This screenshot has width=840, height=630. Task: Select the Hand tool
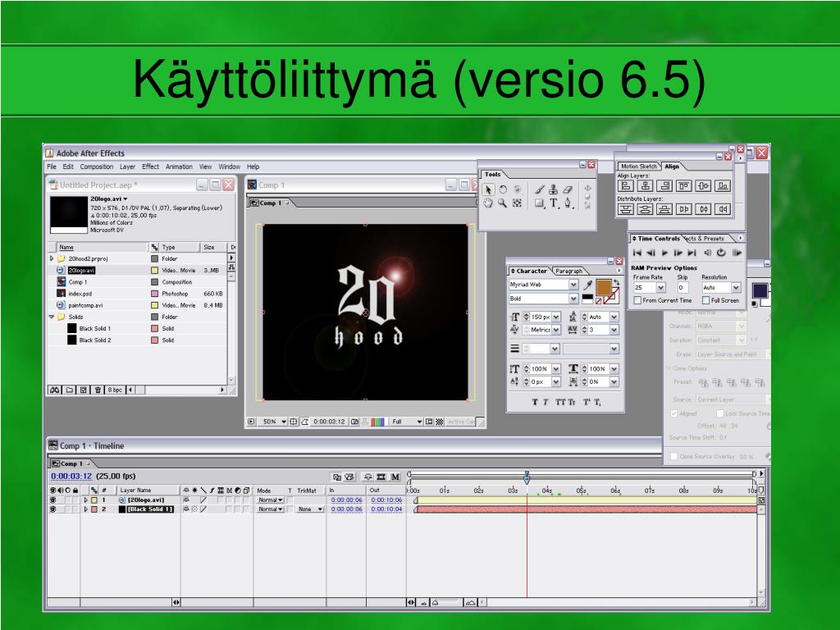point(488,203)
